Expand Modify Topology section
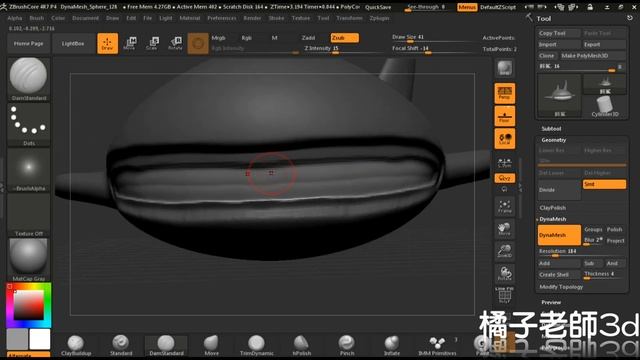The image size is (640, 360). click(561, 287)
